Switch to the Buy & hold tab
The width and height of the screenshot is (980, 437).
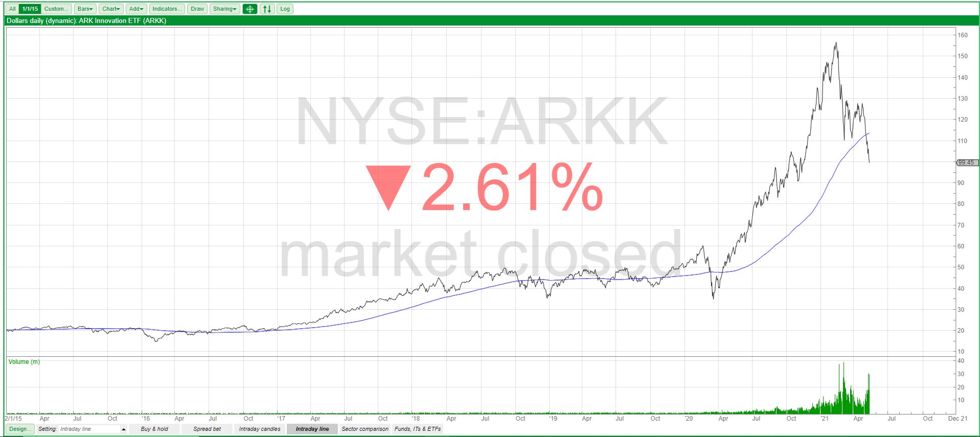[154, 429]
